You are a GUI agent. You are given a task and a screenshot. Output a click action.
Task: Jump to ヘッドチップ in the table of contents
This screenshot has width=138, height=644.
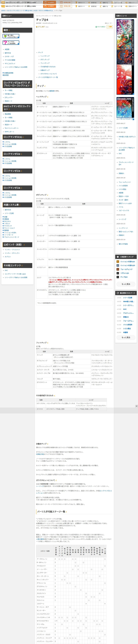tap(45, 56)
